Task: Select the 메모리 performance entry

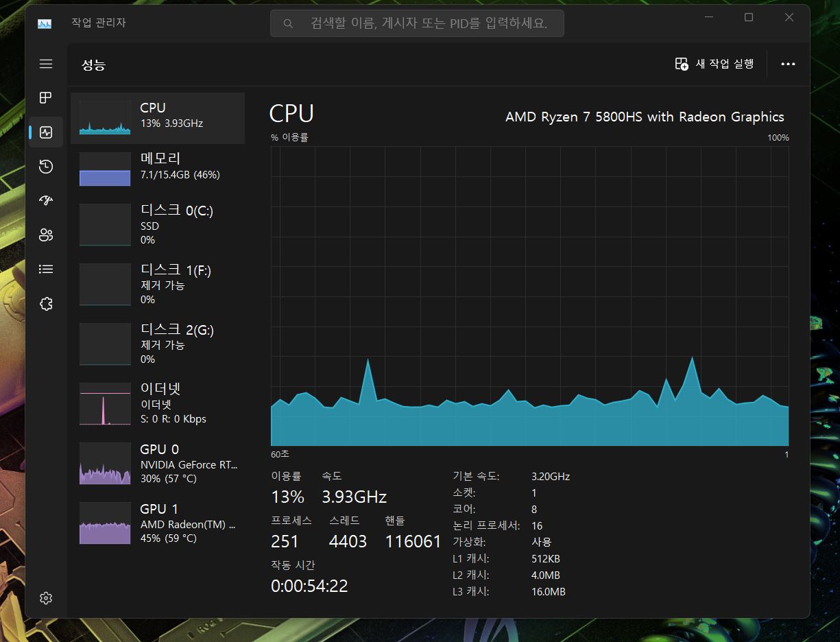Action: point(158,169)
